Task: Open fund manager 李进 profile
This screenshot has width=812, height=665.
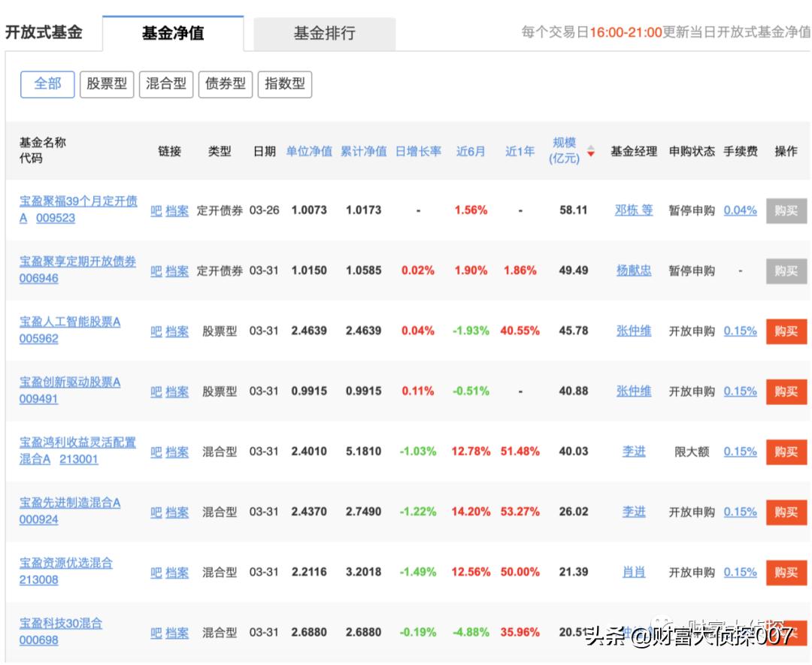Action: [x=633, y=452]
